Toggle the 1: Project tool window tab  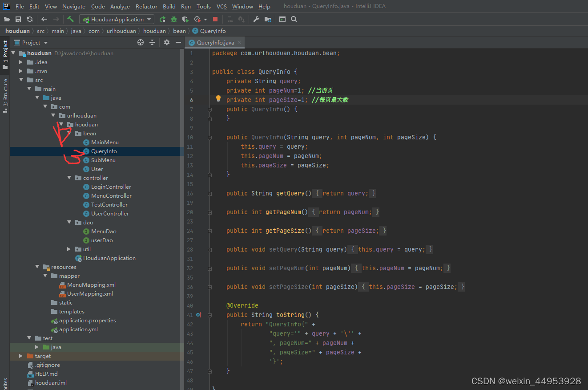pos(5,55)
